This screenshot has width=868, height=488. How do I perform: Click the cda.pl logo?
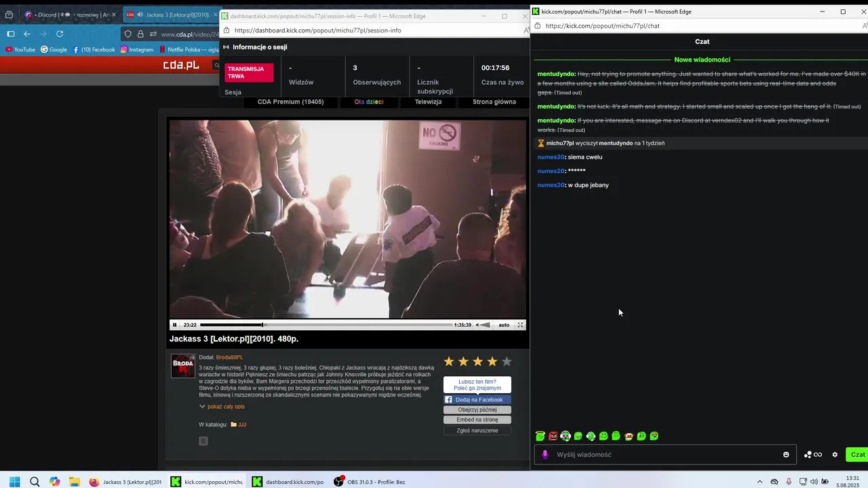click(x=181, y=65)
